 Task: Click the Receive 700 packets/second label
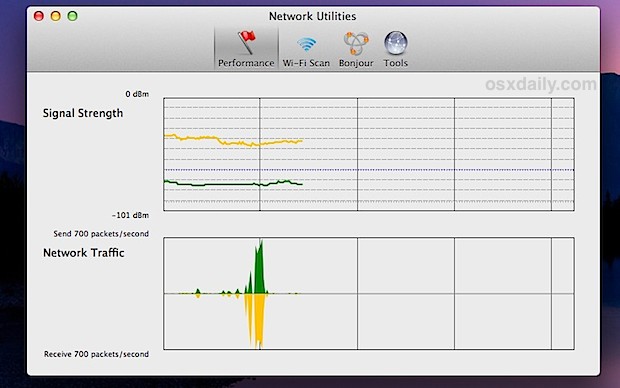coord(96,354)
